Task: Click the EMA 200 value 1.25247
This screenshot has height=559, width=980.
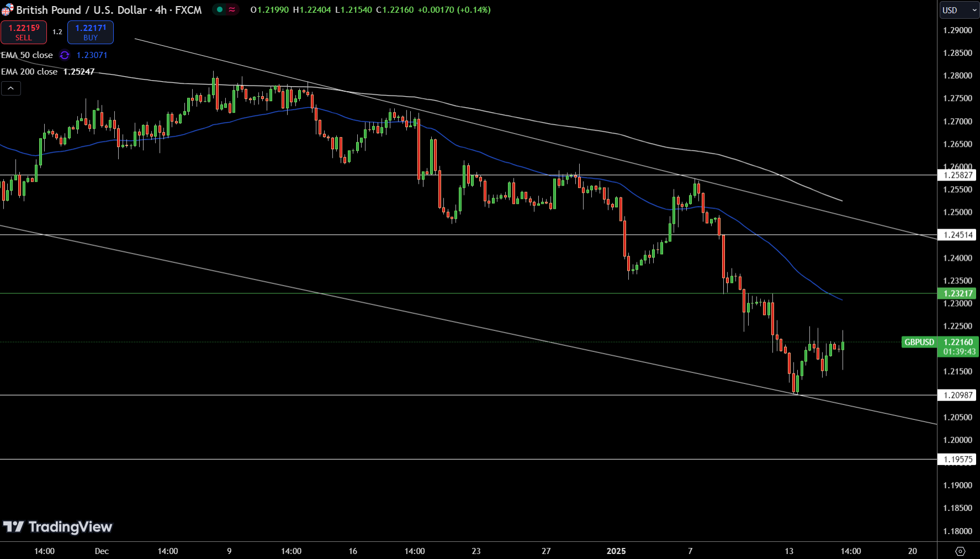Action: pyautogui.click(x=79, y=72)
